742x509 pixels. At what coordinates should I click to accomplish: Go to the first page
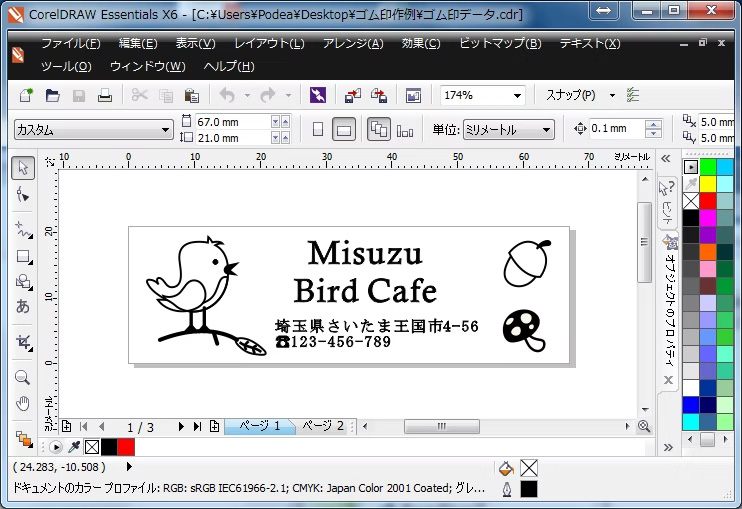84,427
